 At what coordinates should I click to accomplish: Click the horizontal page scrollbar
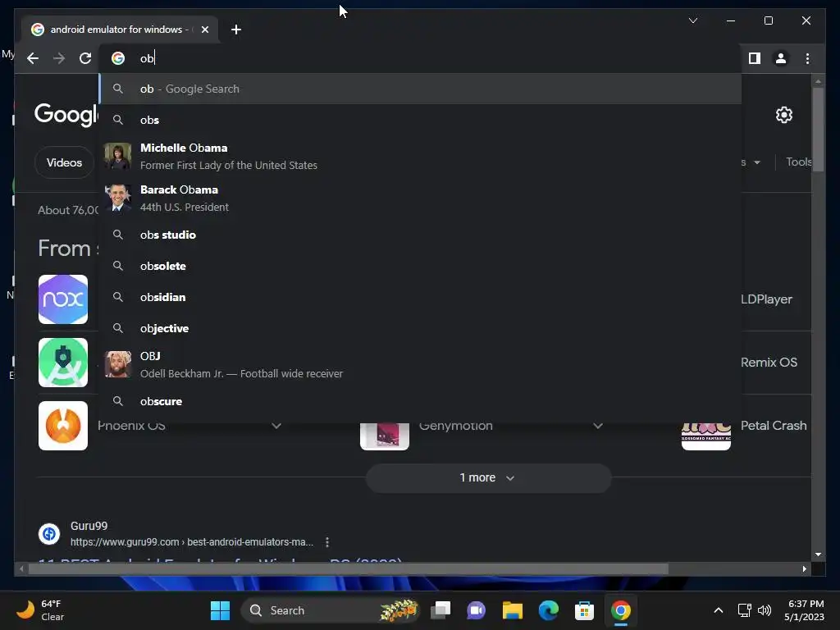(x=348, y=569)
